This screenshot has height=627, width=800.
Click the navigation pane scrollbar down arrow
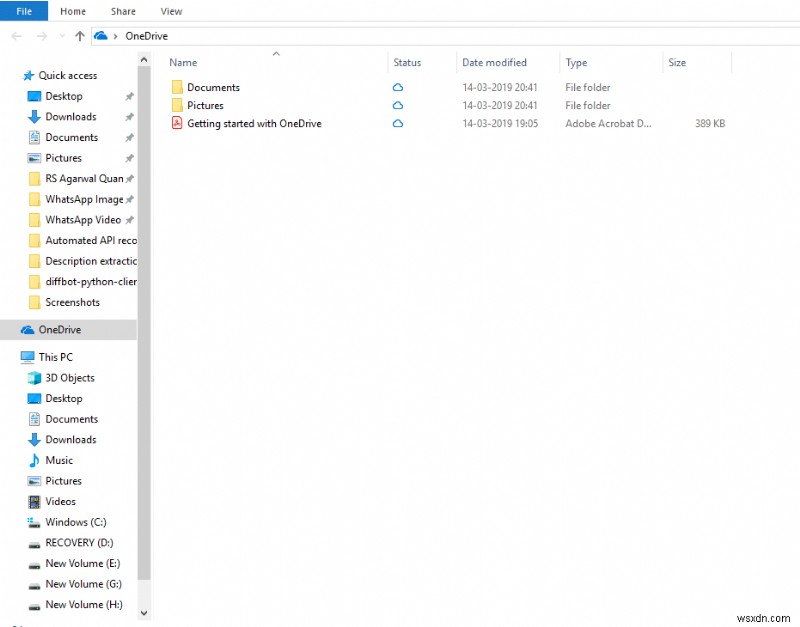(x=145, y=613)
